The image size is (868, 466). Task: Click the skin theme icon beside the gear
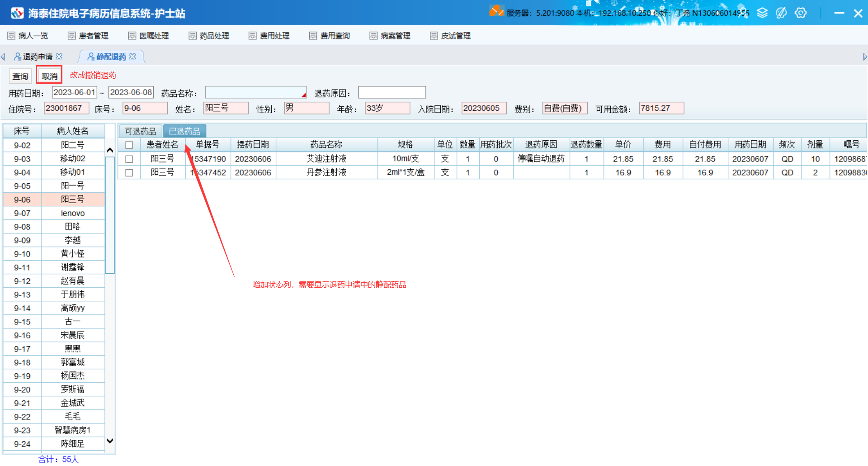pos(781,13)
